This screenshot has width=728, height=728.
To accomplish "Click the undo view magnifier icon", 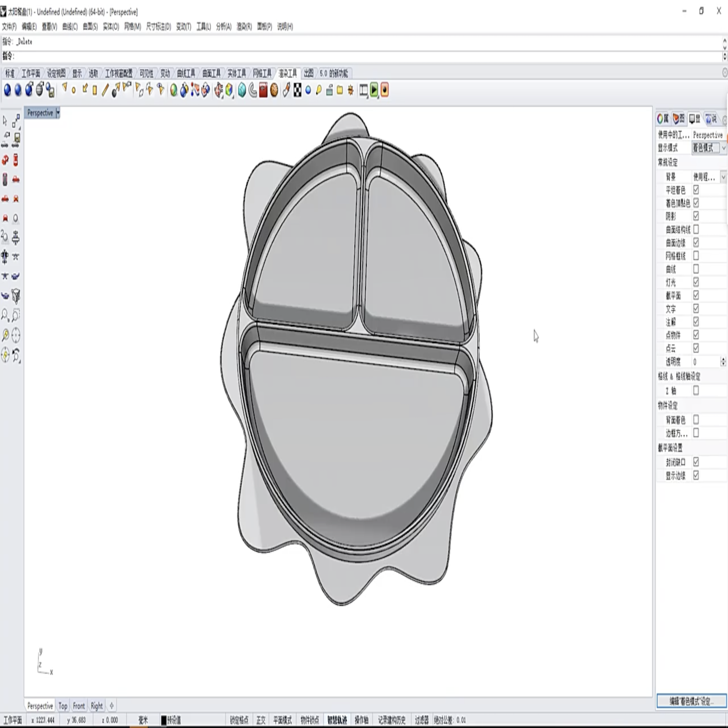I will coord(16,355).
